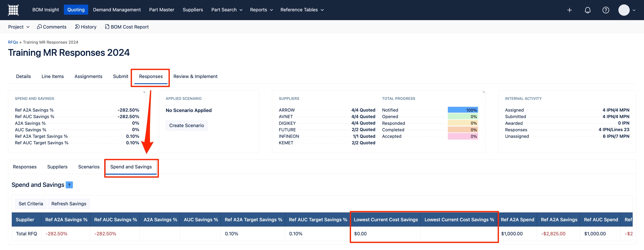Open the help question mark icon
Image resolution: width=644 pixels, height=250 pixels.
[x=606, y=10]
